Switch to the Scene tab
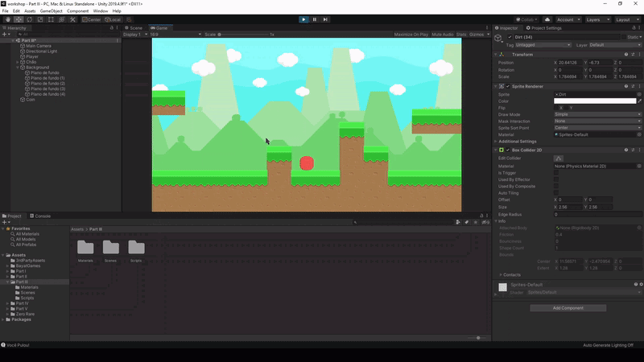The image size is (644, 362). pyautogui.click(x=134, y=27)
